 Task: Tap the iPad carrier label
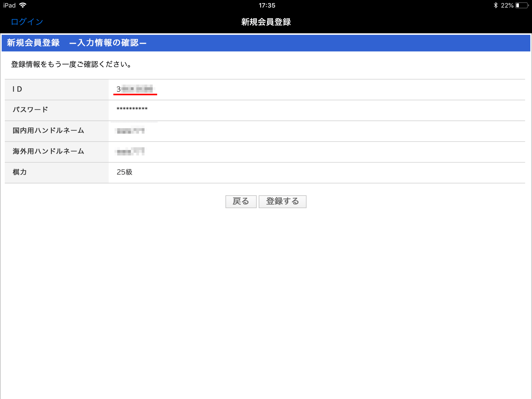pyautogui.click(x=9, y=5)
